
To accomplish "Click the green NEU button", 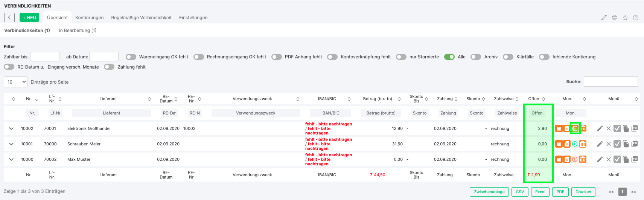I will point(29,18).
